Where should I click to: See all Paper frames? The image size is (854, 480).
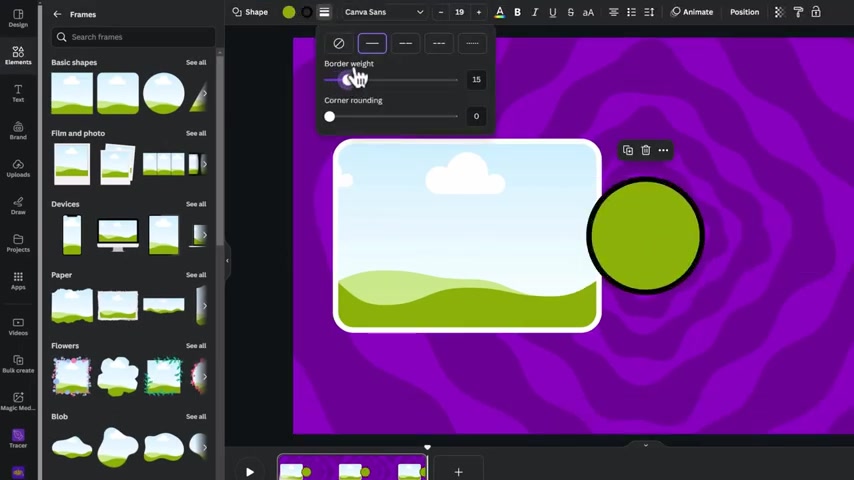tap(196, 275)
